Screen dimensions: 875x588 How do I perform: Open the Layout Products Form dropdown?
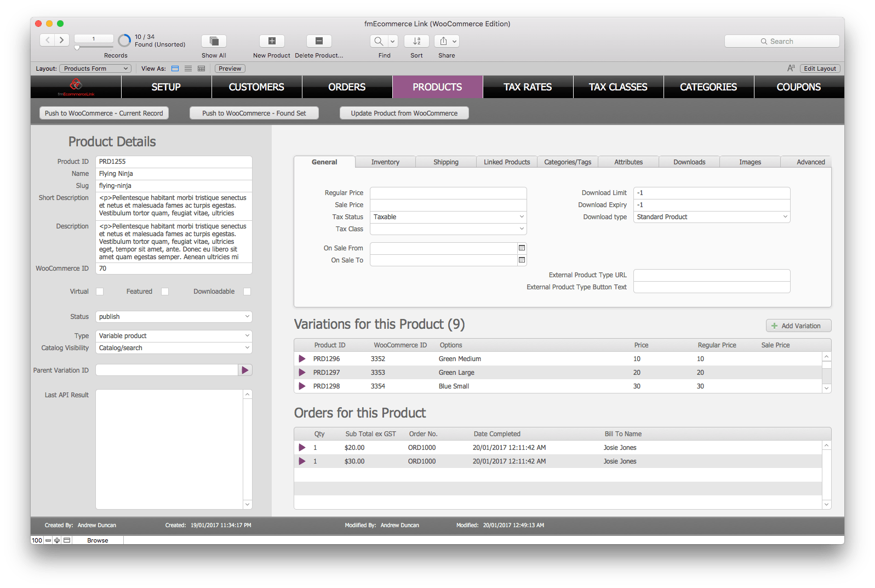(95, 68)
